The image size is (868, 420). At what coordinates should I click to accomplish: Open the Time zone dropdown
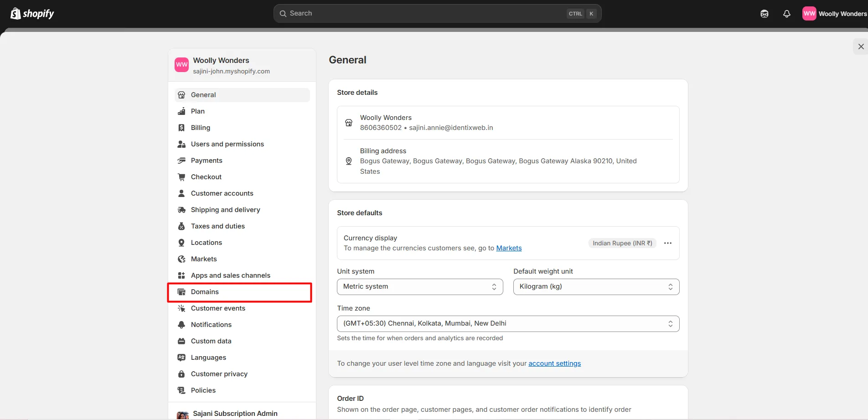(508, 324)
